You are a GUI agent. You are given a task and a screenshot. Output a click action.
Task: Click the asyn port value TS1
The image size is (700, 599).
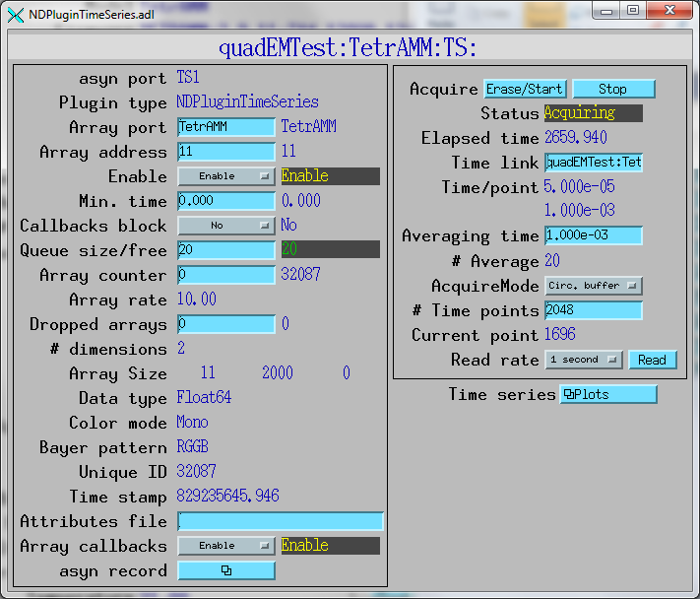point(188,77)
